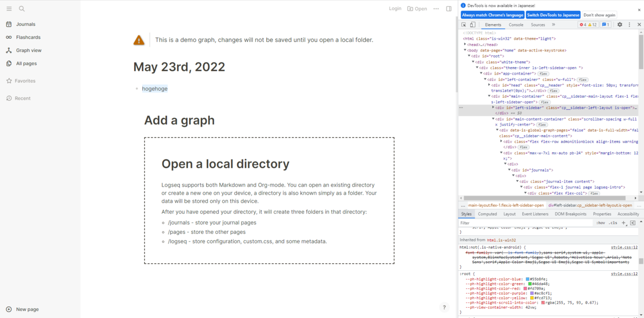Image resolution: width=644 pixels, height=318 pixels.
Task: Focus the styles Filter field
Action: pos(526,223)
